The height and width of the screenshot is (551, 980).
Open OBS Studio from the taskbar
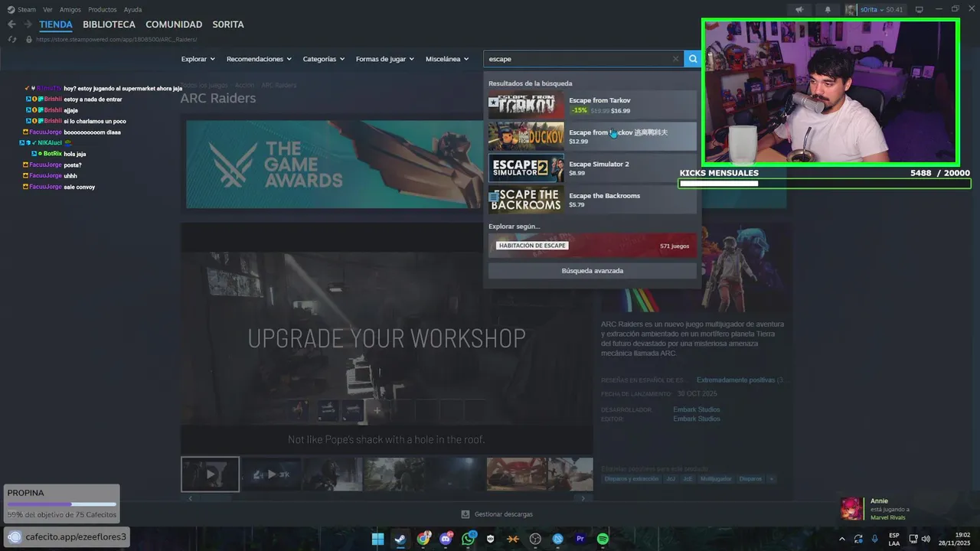535,539
